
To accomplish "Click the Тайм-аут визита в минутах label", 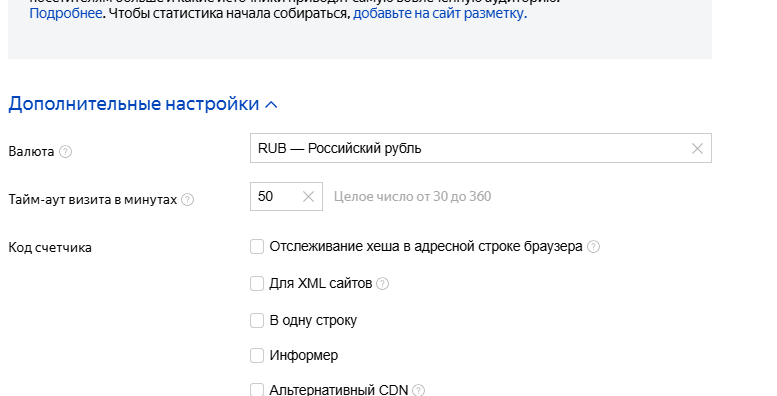I will [93, 200].
